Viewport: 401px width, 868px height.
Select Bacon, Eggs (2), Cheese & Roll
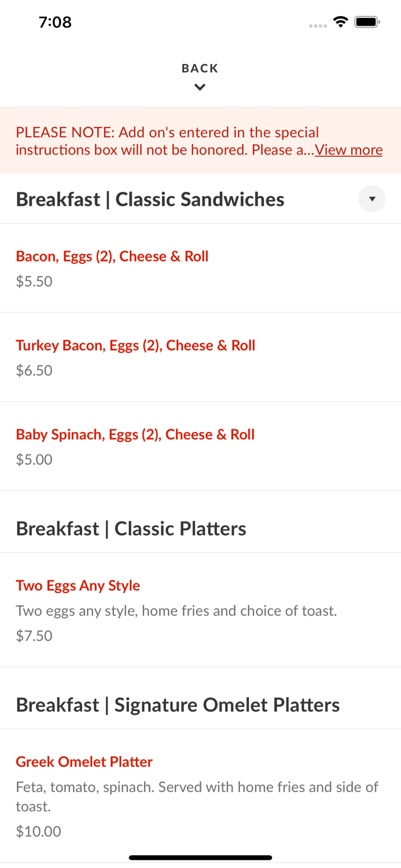(112, 256)
